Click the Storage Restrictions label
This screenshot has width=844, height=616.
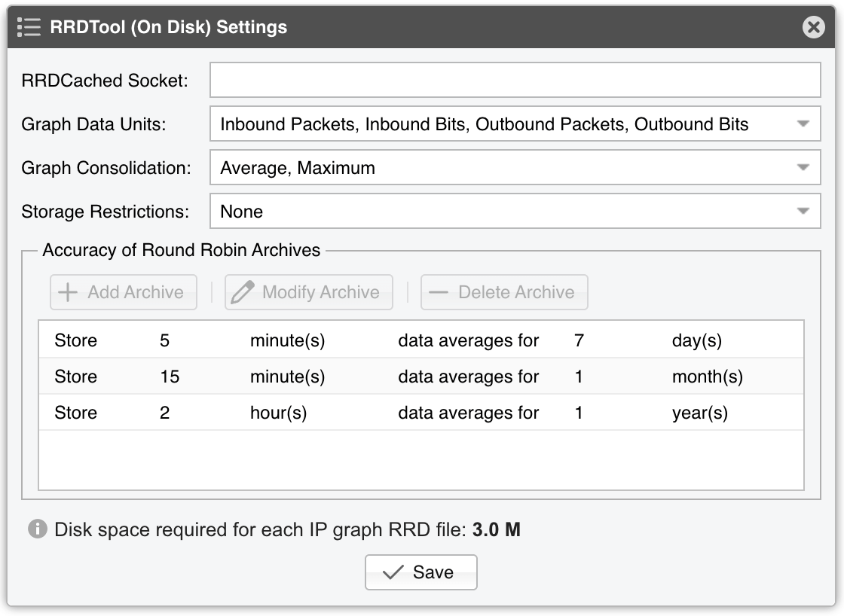(105, 211)
